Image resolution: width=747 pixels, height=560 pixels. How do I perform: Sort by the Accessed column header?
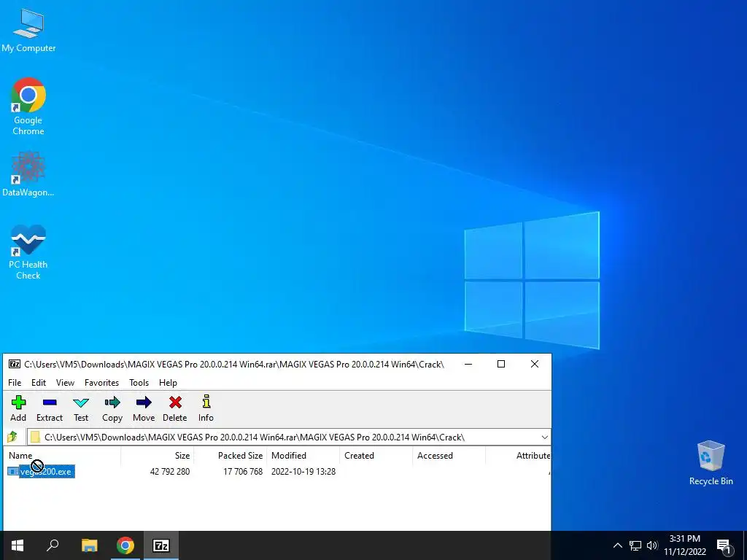(x=449, y=456)
